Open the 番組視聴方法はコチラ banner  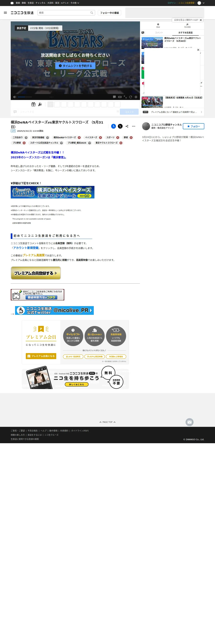click(38, 295)
